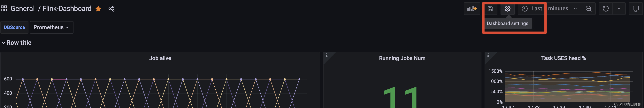644x108 pixels.
Task: Add a new panel to dashboard
Action: 472,9
